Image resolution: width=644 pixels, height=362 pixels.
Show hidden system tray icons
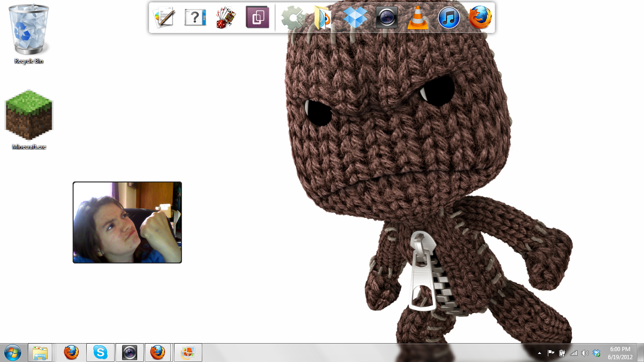(x=539, y=353)
